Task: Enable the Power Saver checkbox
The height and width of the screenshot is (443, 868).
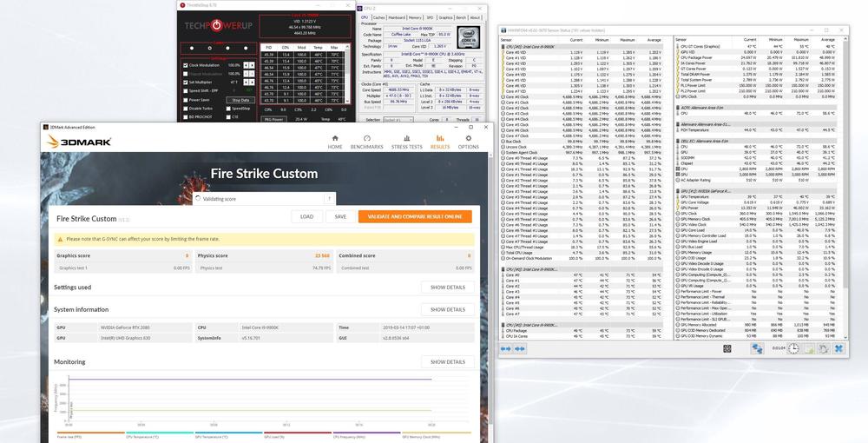Action: (x=186, y=100)
